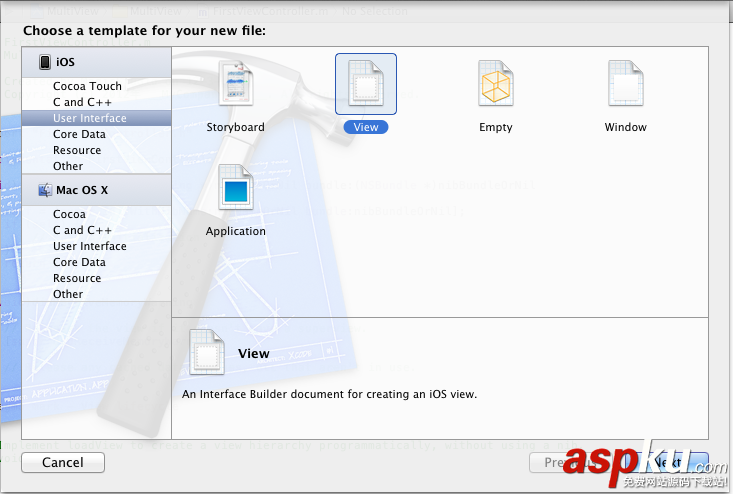Click the Mac OS X section header
The height and width of the screenshot is (494, 733).
[x=96, y=190]
